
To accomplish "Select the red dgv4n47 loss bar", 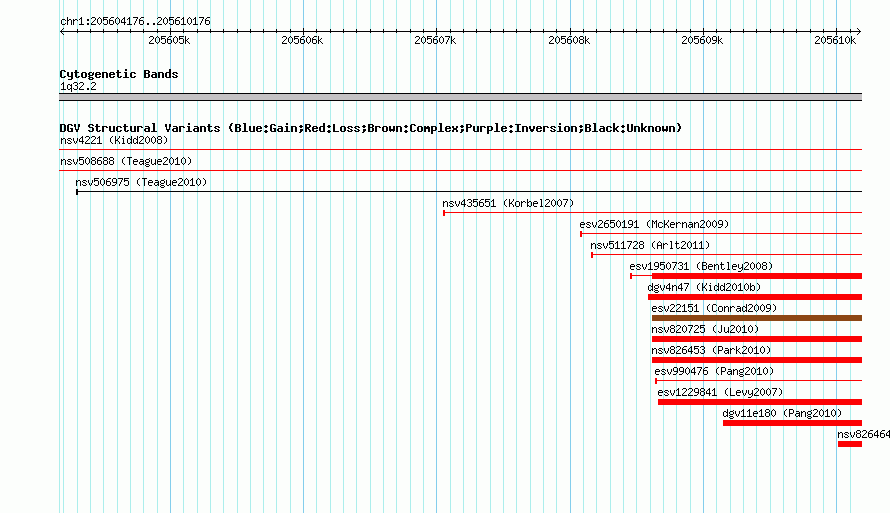I will click(755, 297).
